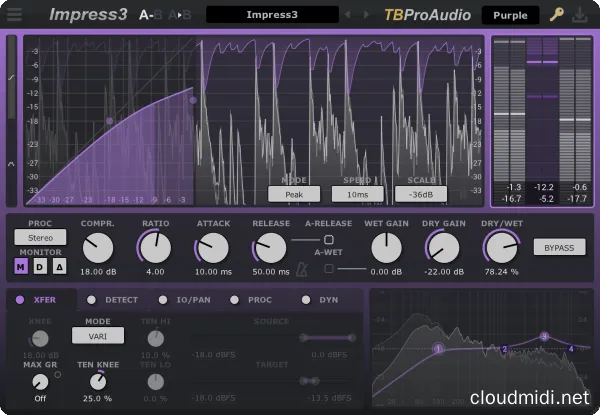Switch to the DETECT tab
This screenshot has height=415, width=600.
pyautogui.click(x=115, y=299)
